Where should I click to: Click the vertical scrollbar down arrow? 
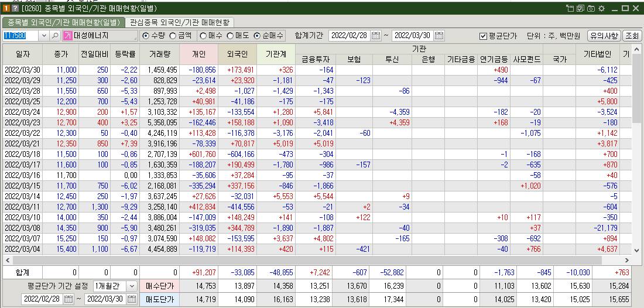636,249
